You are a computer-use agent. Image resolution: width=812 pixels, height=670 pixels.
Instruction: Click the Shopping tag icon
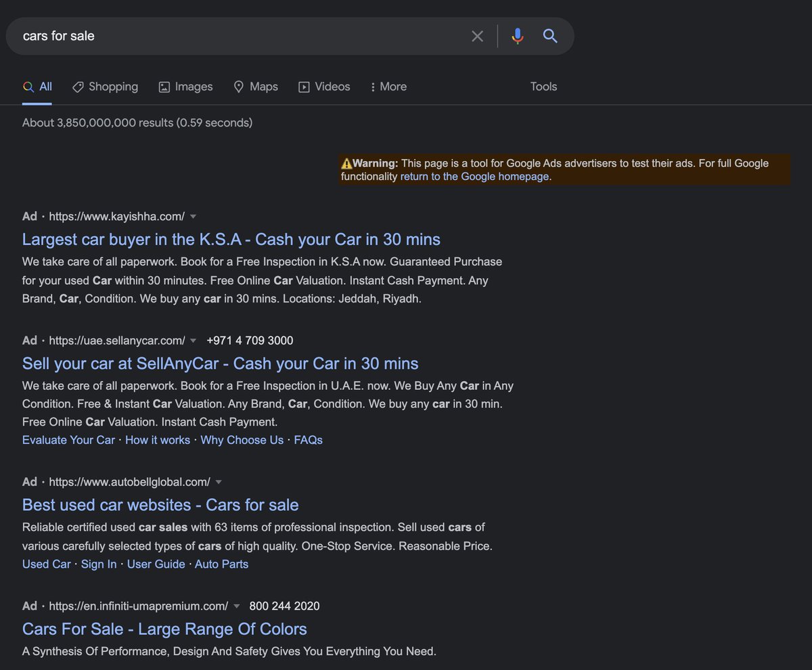click(x=78, y=87)
